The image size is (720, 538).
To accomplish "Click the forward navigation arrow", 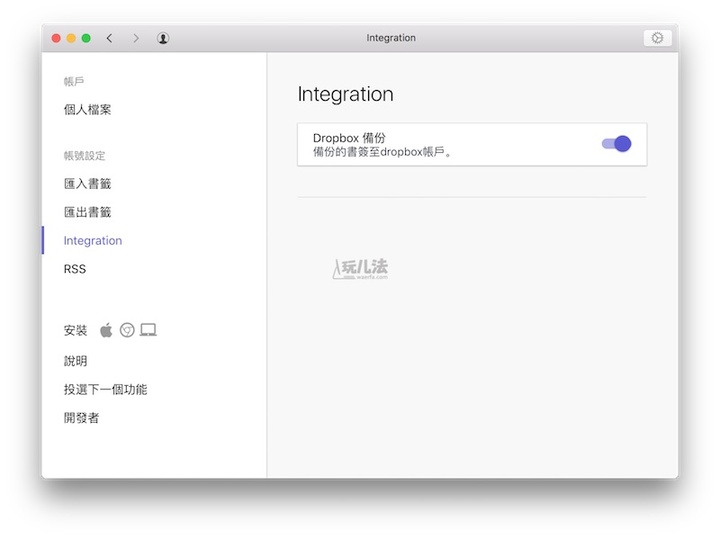I will click(136, 38).
